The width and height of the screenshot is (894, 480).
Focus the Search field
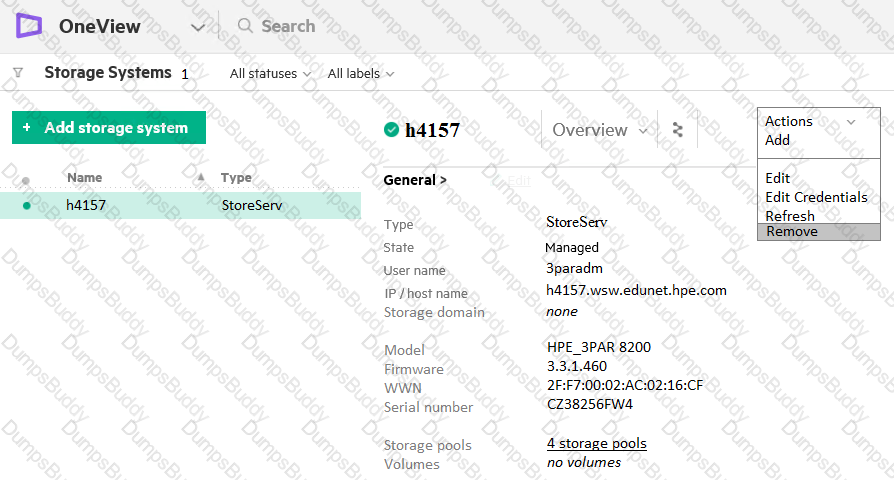point(288,26)
